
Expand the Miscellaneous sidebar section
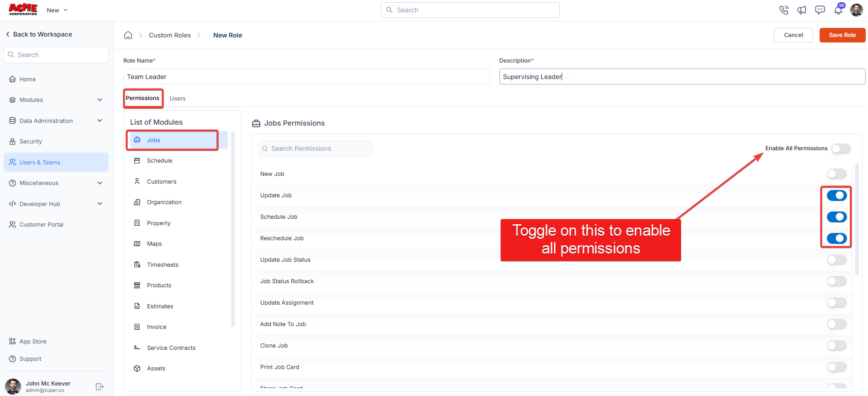[56, 183]
